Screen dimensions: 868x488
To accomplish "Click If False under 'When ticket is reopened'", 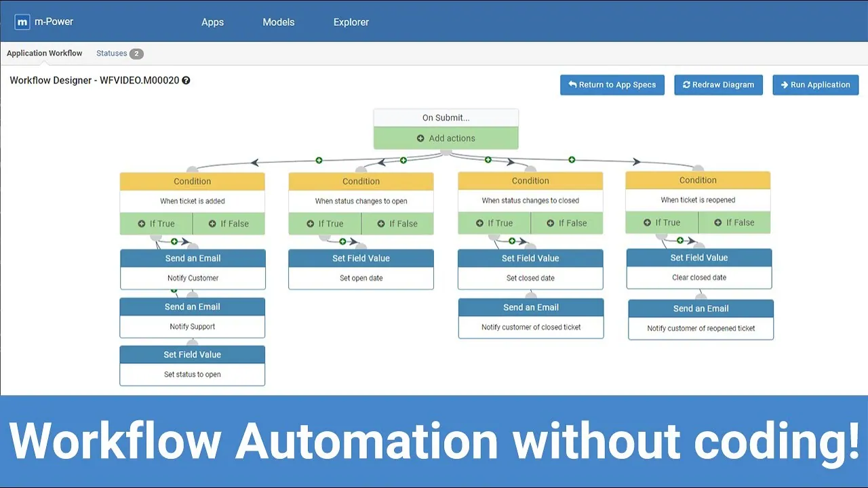I will [x=734, y=222].
